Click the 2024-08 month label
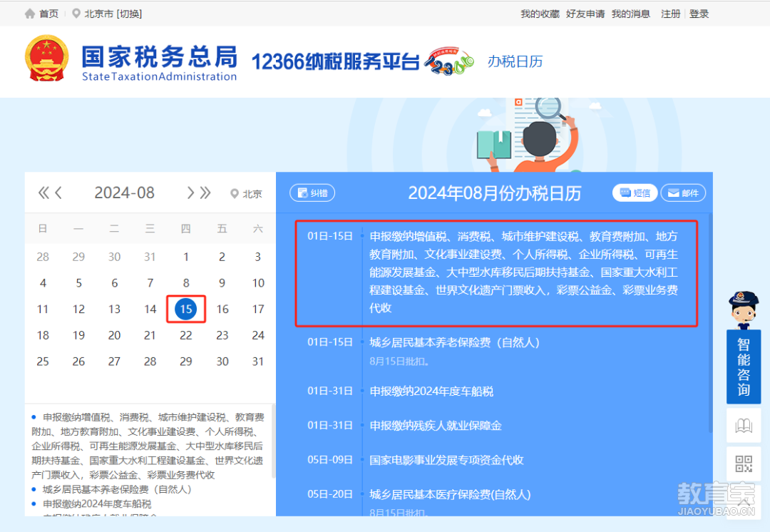Image resolution: width=770 pixels, height=532 pixels. [x=124, y=193]
